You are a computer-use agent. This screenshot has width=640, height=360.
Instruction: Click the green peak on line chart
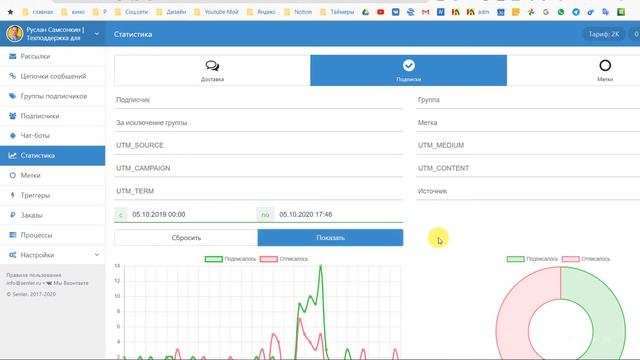point(321,267)
